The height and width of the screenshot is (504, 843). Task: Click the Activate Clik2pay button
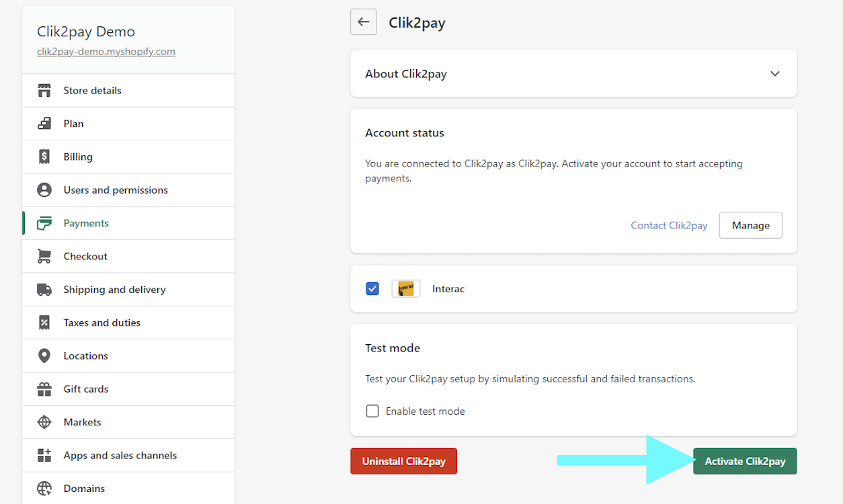[745, 462]
